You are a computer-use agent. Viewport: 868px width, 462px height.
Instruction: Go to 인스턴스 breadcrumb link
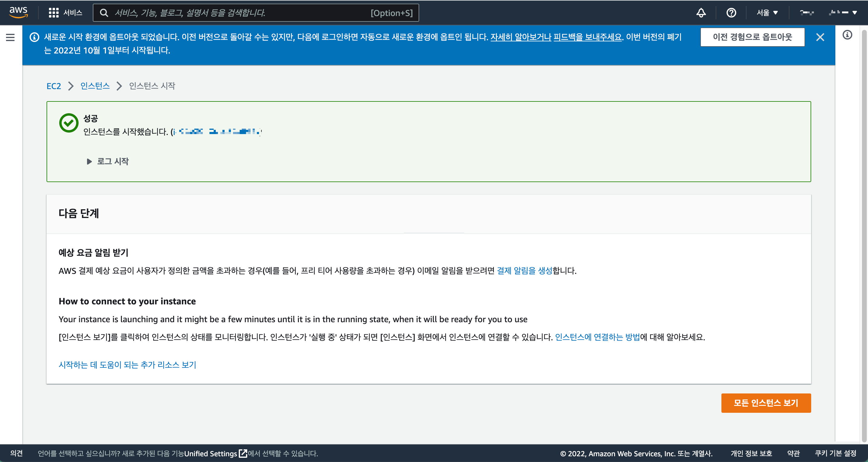(95, 86)
